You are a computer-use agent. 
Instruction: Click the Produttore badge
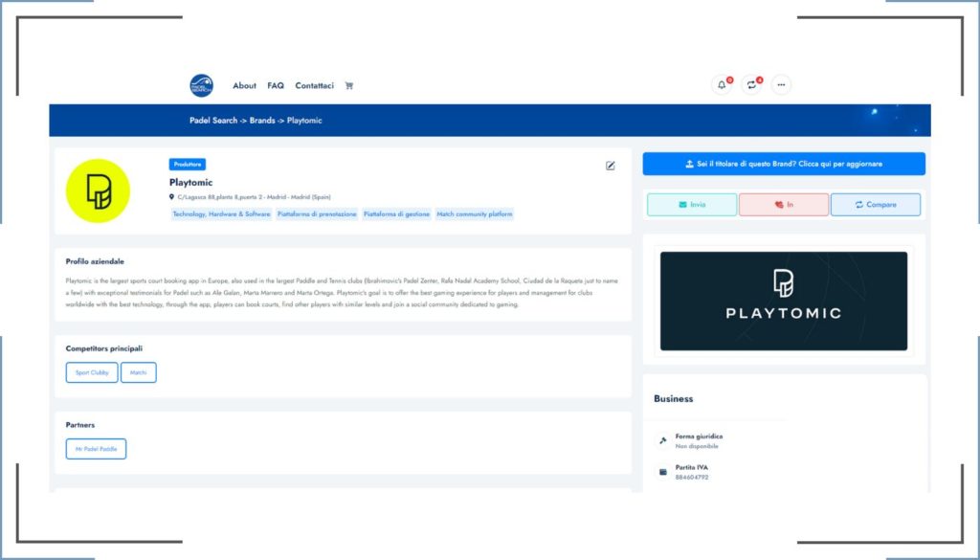tap(188, 165)
